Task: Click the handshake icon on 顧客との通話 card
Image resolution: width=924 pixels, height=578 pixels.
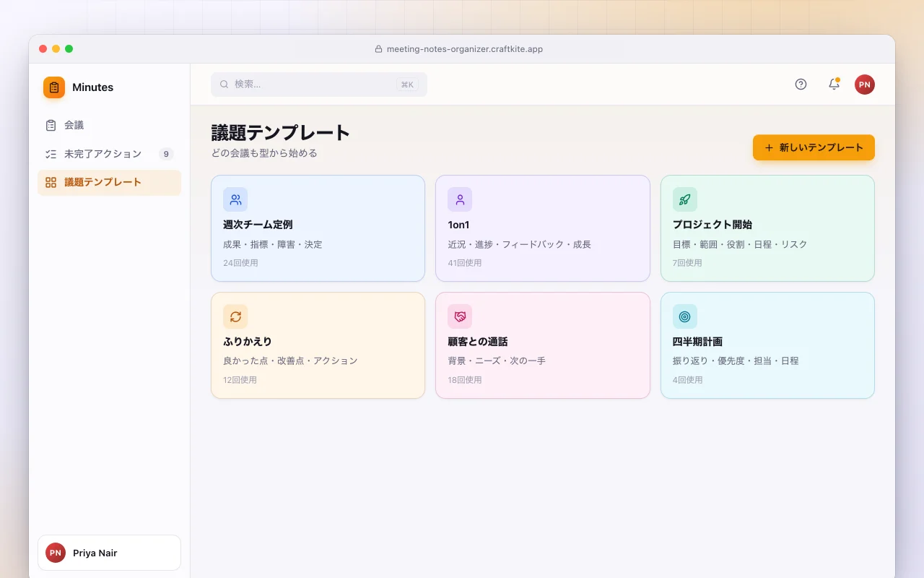Action: (x=460, y=316)
